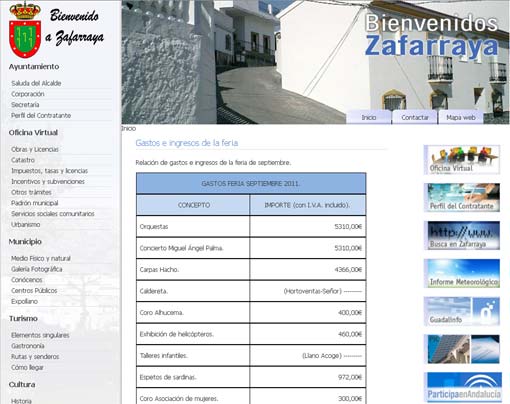Screen dimensions: 510x404
Task: Open the Mapa web tab
Action: pos(461,117)
